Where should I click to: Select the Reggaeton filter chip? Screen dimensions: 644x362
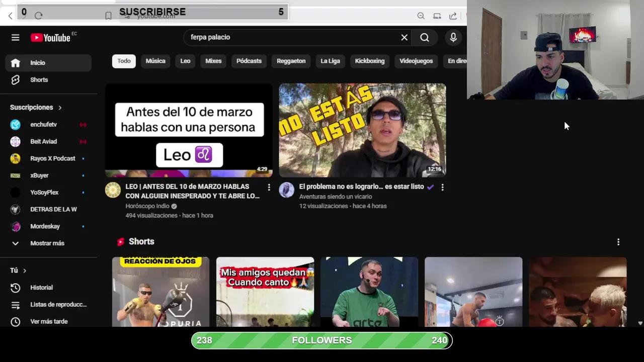point(291,61)
